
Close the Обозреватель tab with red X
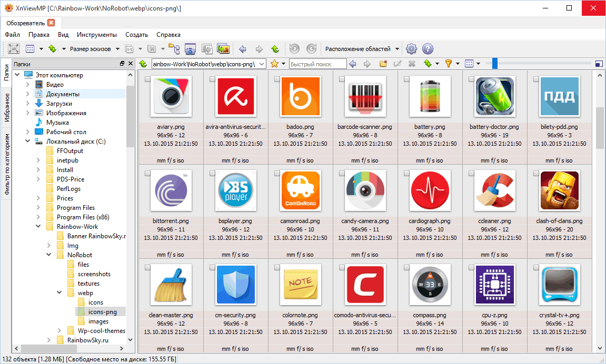point(51,23)
